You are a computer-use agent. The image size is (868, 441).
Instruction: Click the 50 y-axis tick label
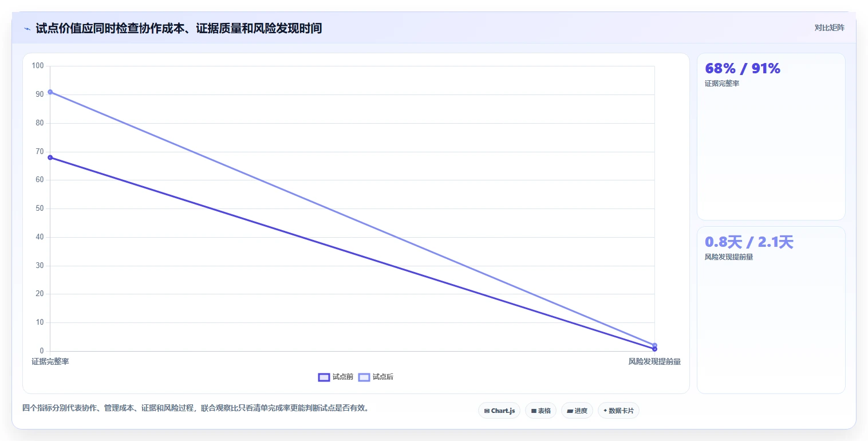(40, 208)
